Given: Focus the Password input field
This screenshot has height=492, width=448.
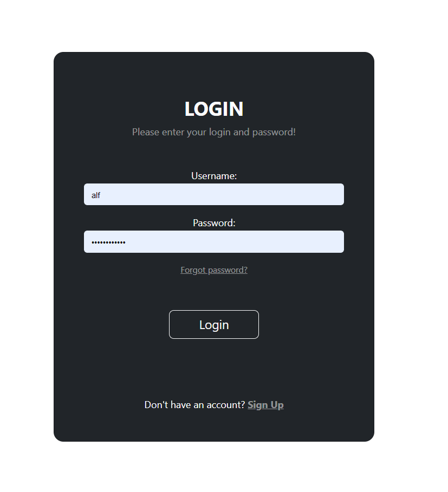Looking at the screenshot, I should [214, 241].
